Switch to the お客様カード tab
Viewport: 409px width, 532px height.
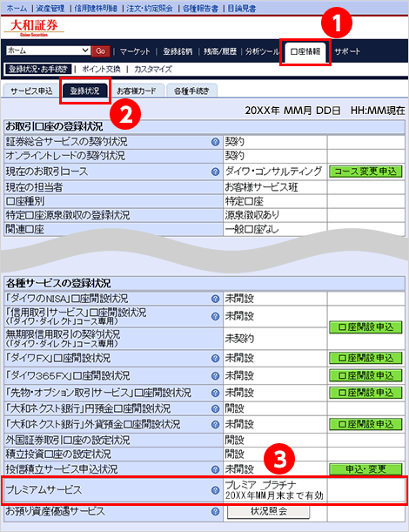137,91
